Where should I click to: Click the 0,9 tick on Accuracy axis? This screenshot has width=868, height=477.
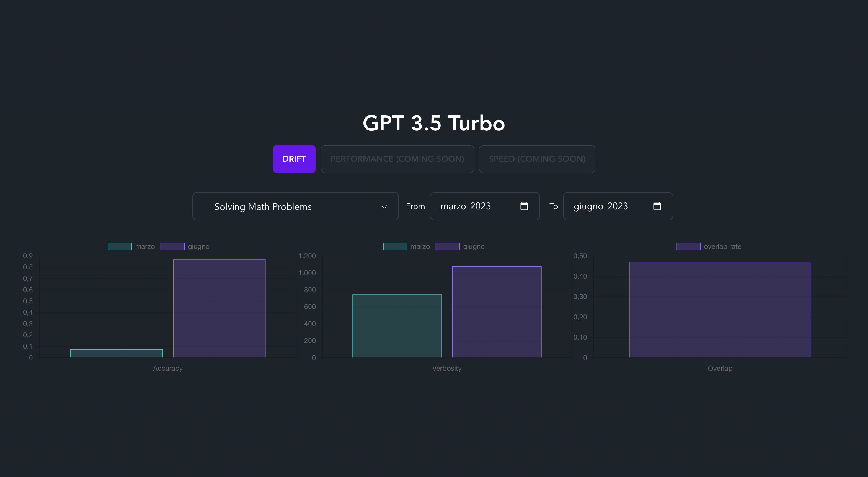pyautogui.click(x=28, y=256)
